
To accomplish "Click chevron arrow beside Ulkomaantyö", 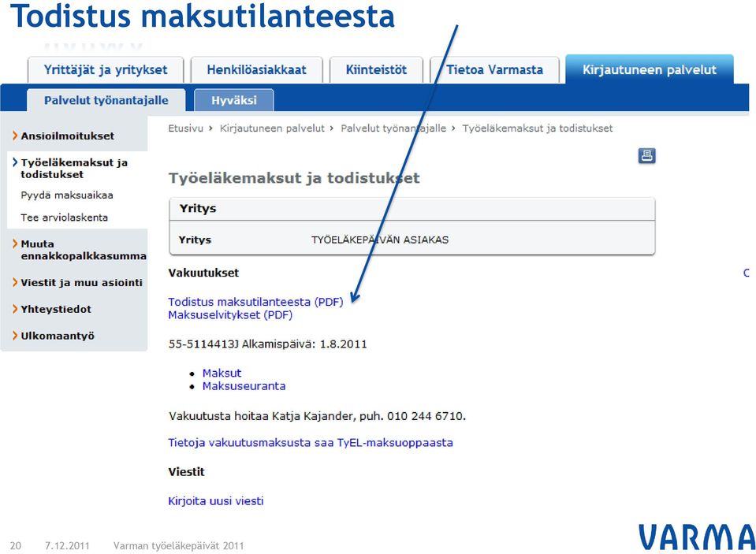I will (15, 336).
